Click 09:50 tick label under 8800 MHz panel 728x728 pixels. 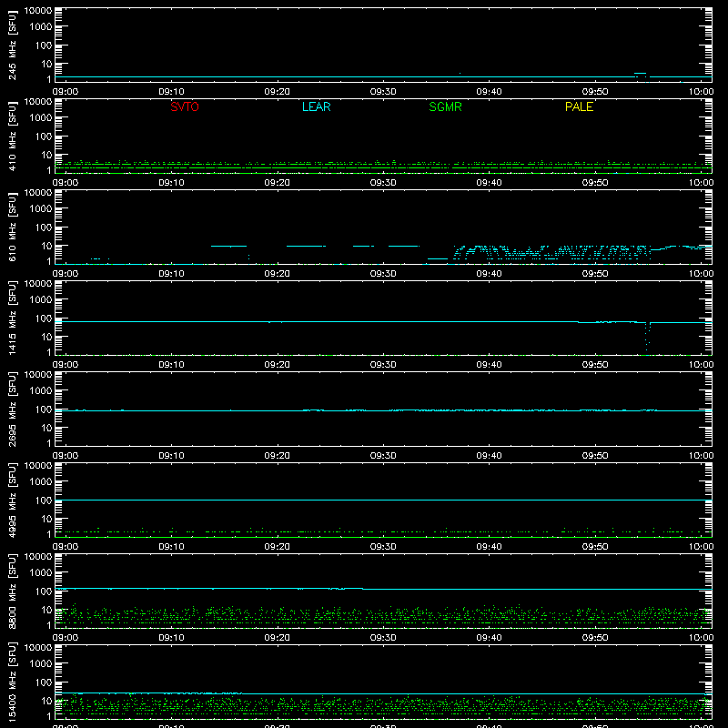point(595,638)
